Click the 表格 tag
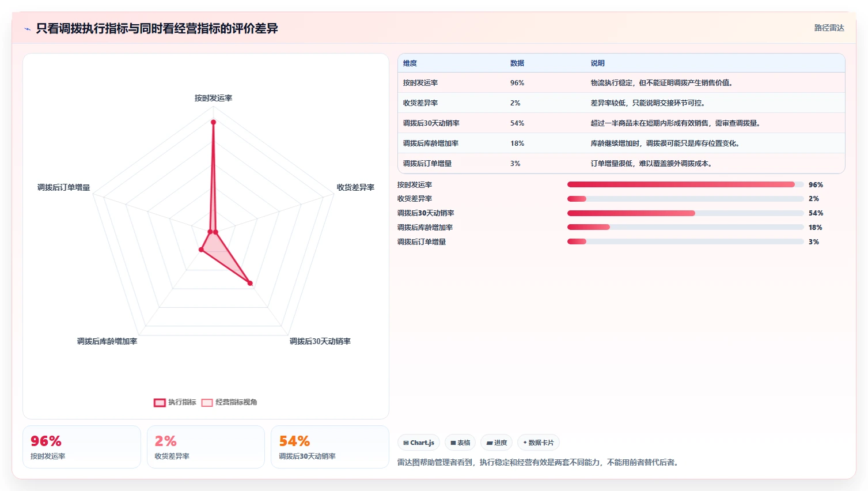 (460, 443)
